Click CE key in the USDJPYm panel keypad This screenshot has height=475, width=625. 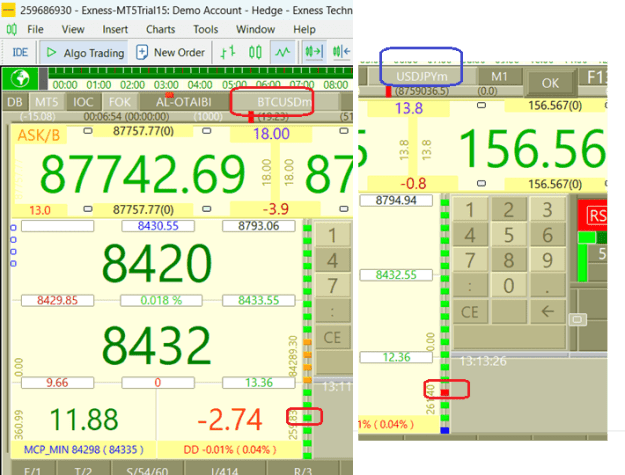[x=470, y=311]
